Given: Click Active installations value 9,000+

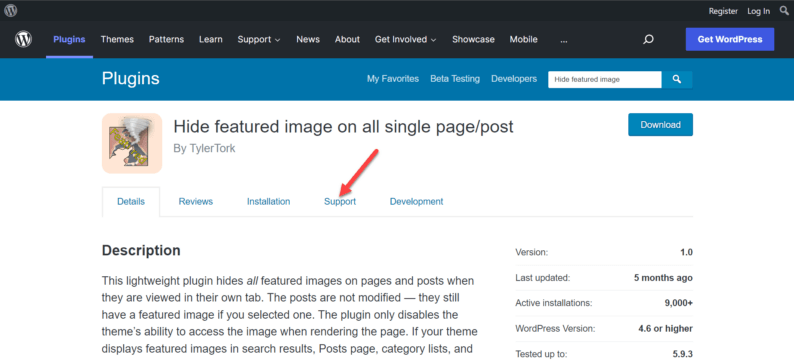Looking at the screenshot, I should [679, 303].
